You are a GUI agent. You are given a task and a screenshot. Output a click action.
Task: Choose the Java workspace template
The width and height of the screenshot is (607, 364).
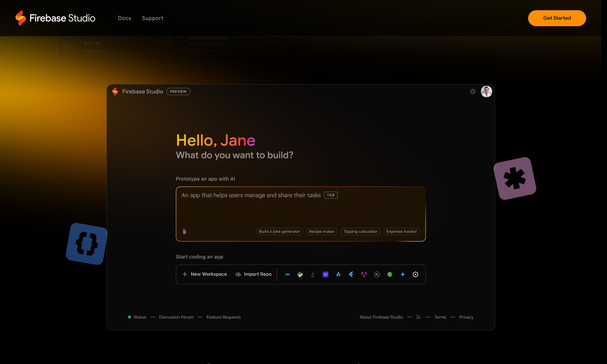313,274
